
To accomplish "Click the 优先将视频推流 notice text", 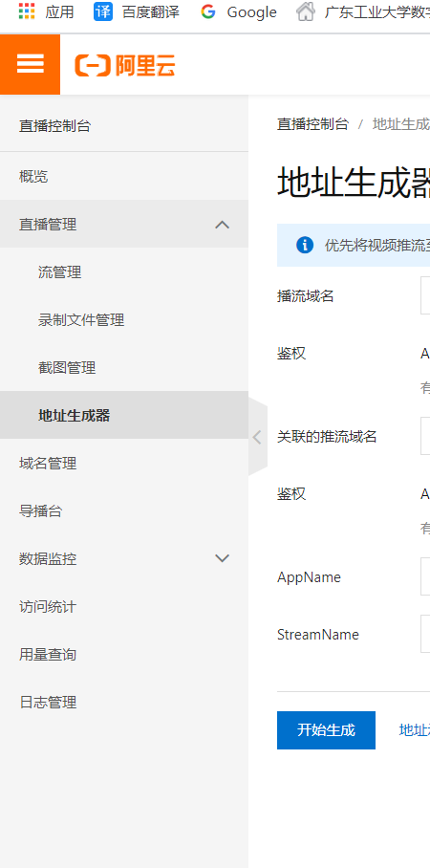I will pyautogui.click(x=376, y=246).
